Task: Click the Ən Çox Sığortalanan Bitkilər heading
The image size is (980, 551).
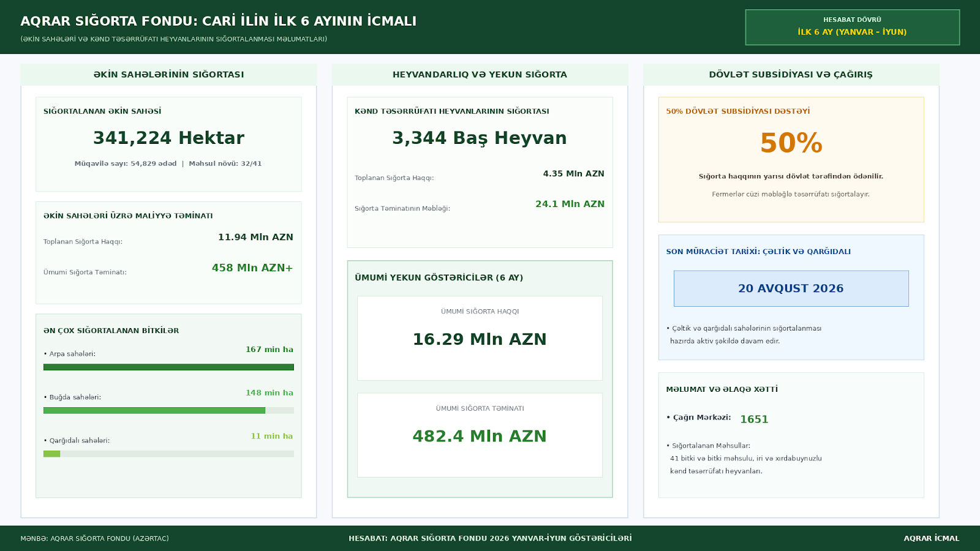Action: coord(111,331)
